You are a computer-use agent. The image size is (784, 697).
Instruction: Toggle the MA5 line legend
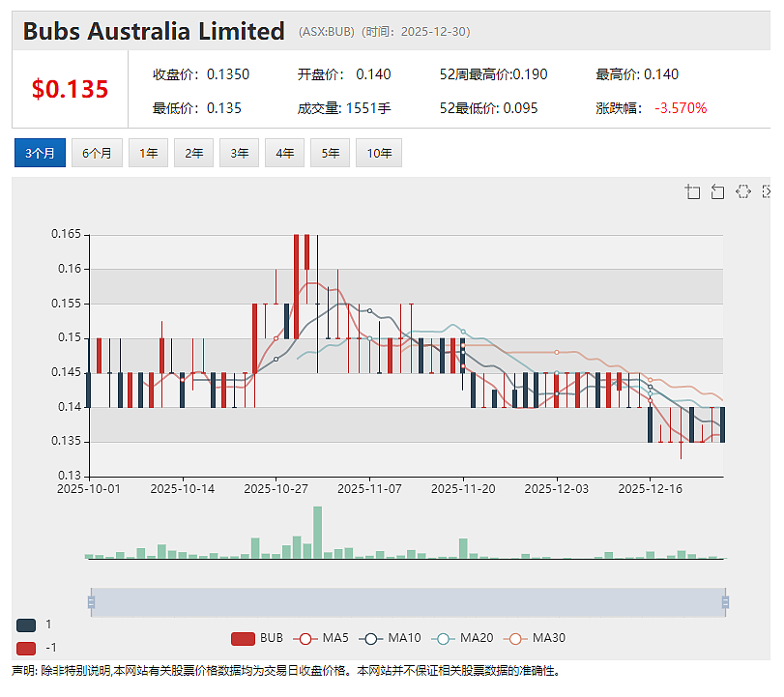(321, 638)
